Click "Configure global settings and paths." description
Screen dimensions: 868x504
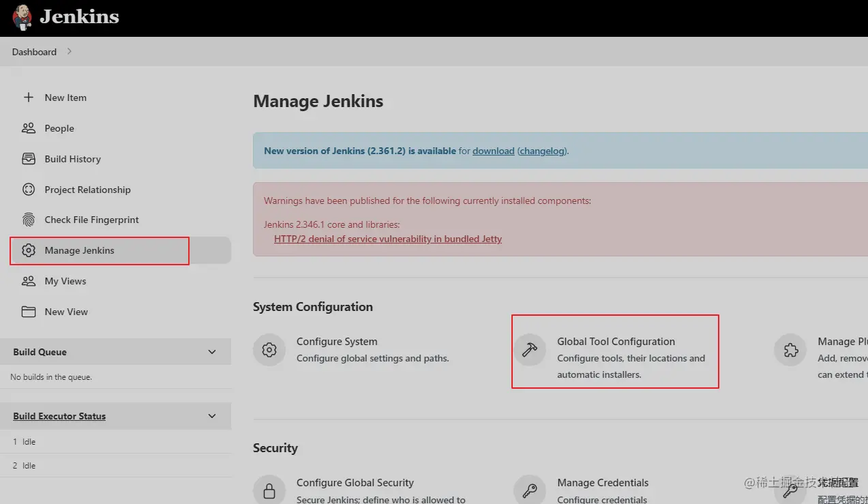(x=373, y=358)
